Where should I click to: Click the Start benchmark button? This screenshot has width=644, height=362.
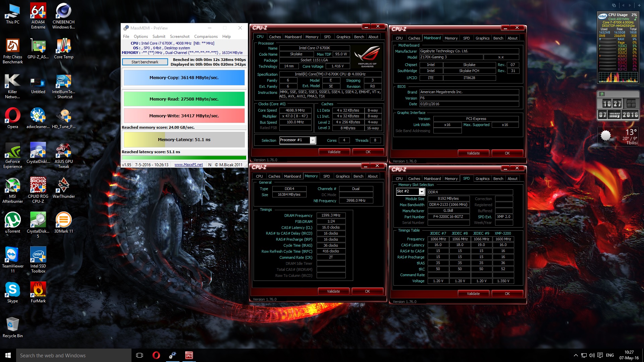click(145, 62)
